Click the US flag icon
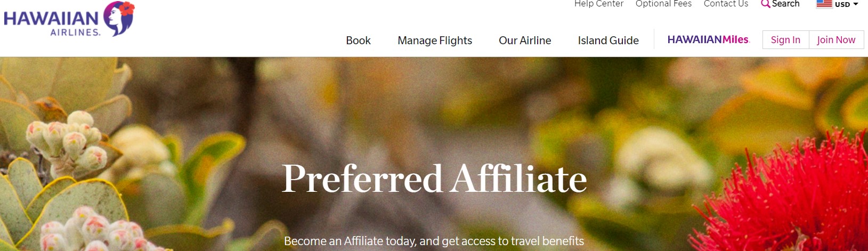Image resolution: width=868 pixels, height=251 pixels. point(824,4)
